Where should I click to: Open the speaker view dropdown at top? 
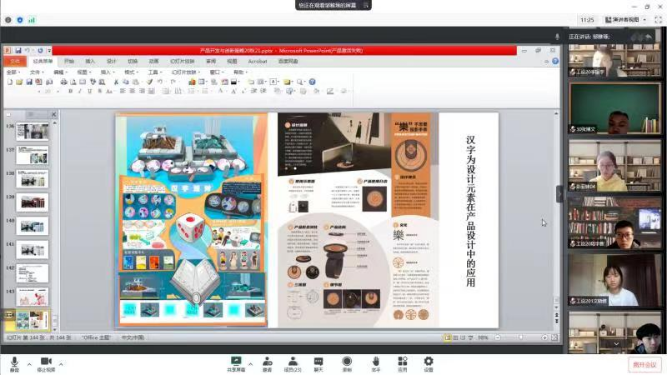click(x=625, y=20)
